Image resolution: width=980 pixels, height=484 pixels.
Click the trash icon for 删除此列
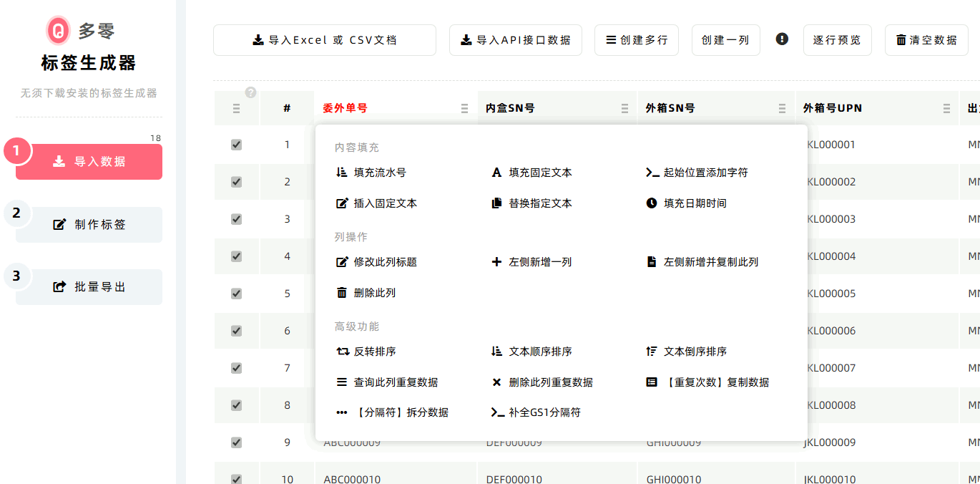tap(342, 293)
